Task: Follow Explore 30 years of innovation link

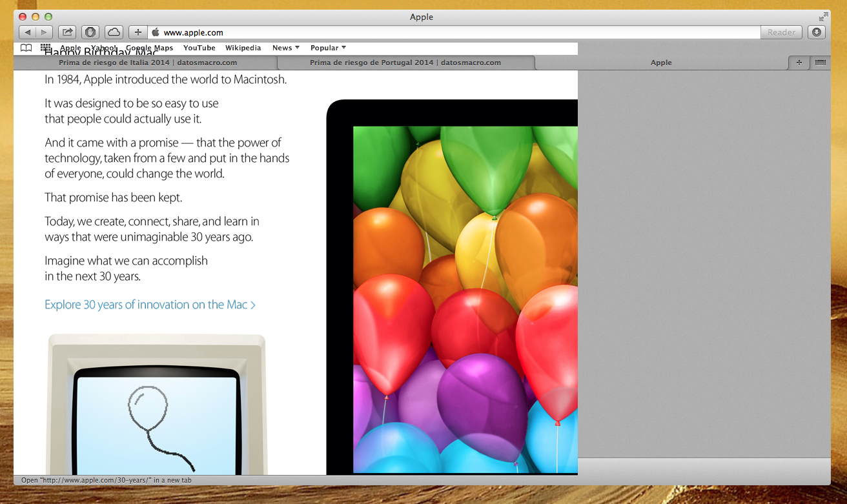Action: (x=150, y=305)
